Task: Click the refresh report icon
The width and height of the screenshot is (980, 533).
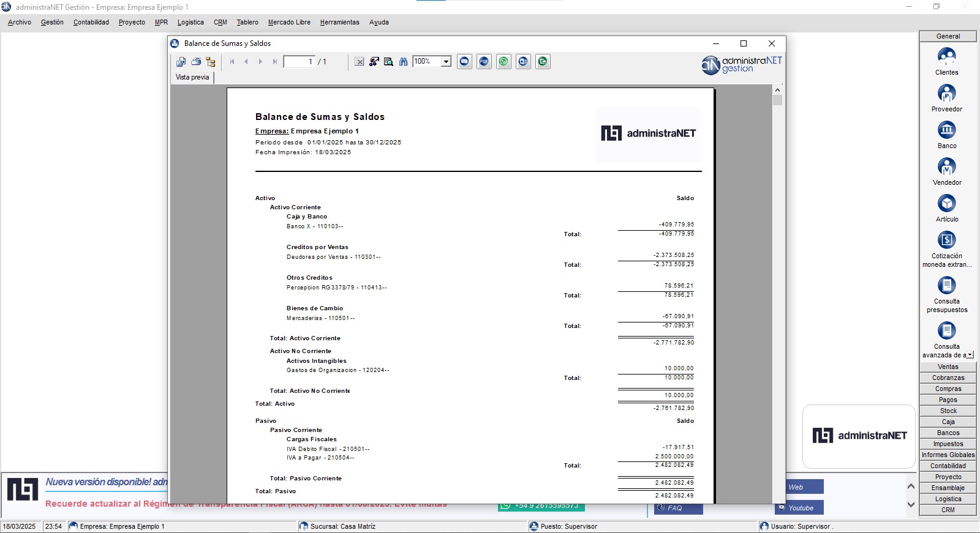Action: [x=374, y=62]
